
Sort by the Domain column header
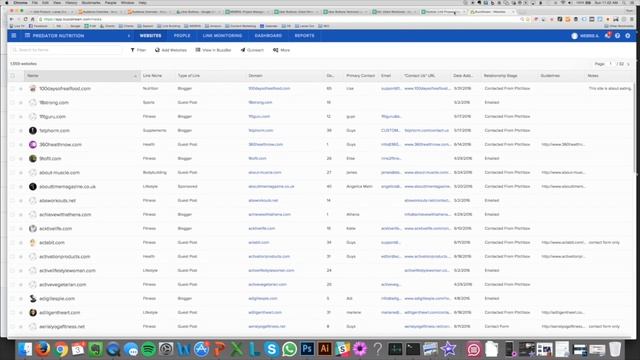coord(256,76)
